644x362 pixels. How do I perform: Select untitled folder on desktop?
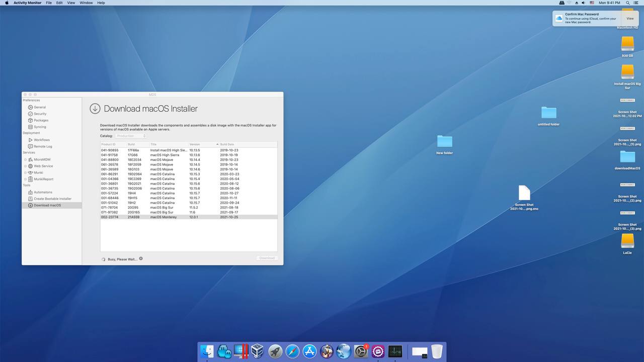(548, 116)
